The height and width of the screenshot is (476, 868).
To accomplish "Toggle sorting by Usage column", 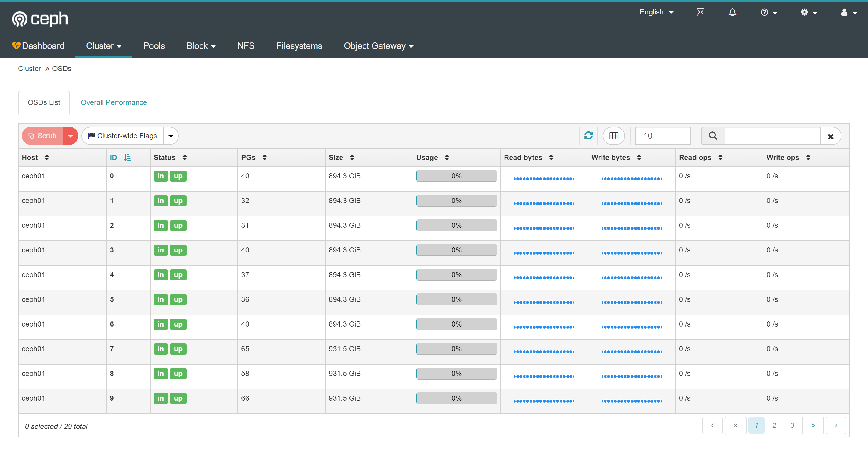I will [x=432, y=157].
